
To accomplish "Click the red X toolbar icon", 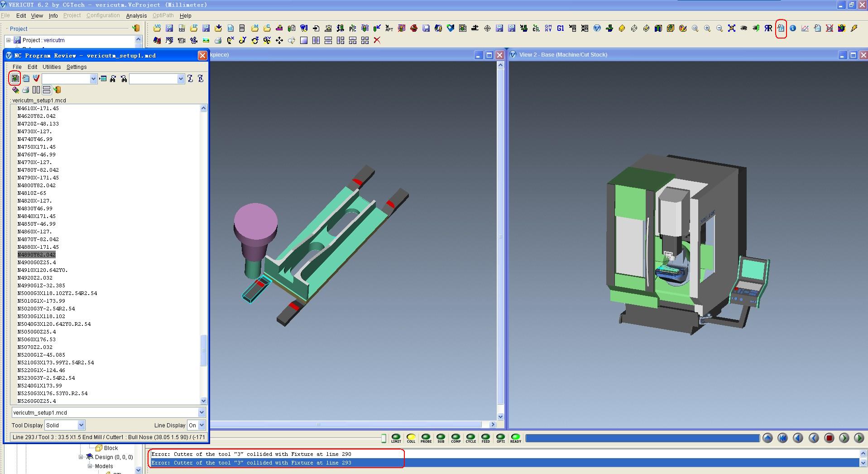I will pos(377,40).
